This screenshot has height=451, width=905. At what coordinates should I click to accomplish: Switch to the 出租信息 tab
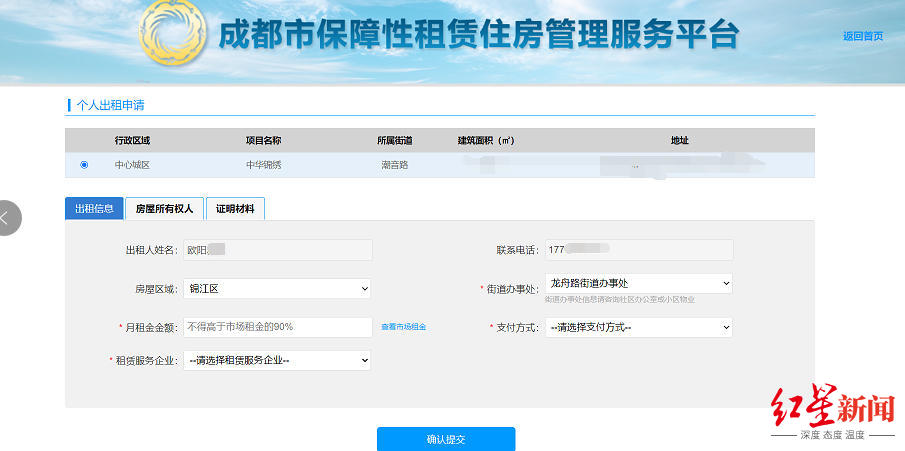tap(94, 209)
